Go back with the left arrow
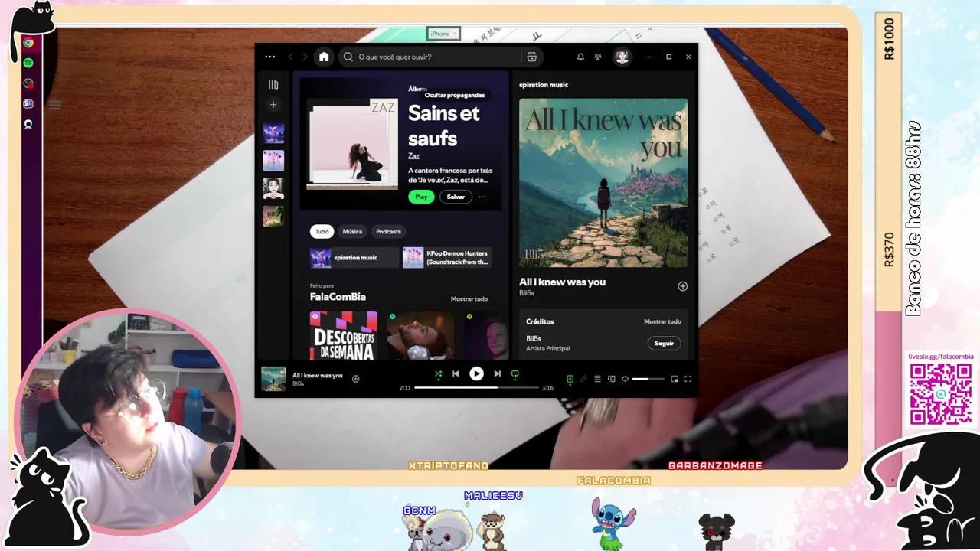This screenshot has width=980, height=551. [x=290, y=57]
